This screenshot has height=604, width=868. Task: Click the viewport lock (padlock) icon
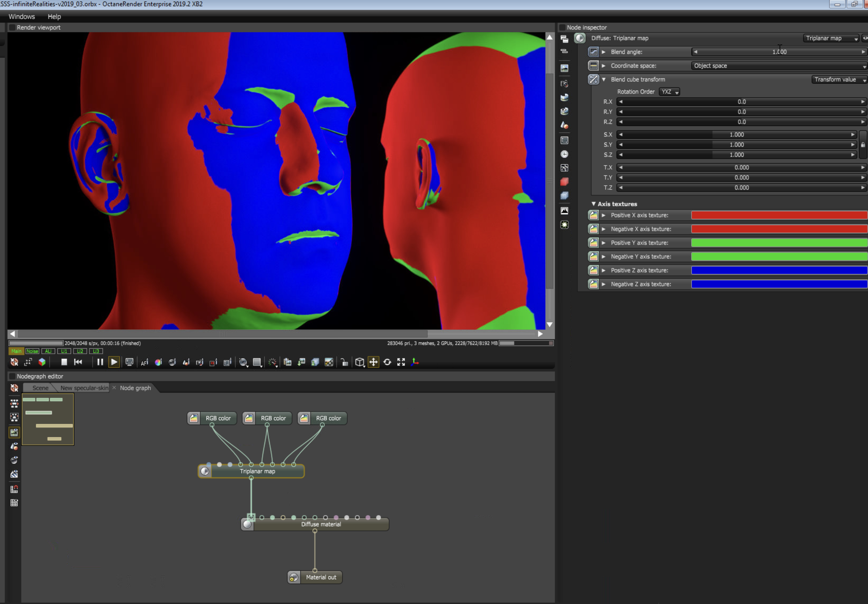tap(344, 362)
